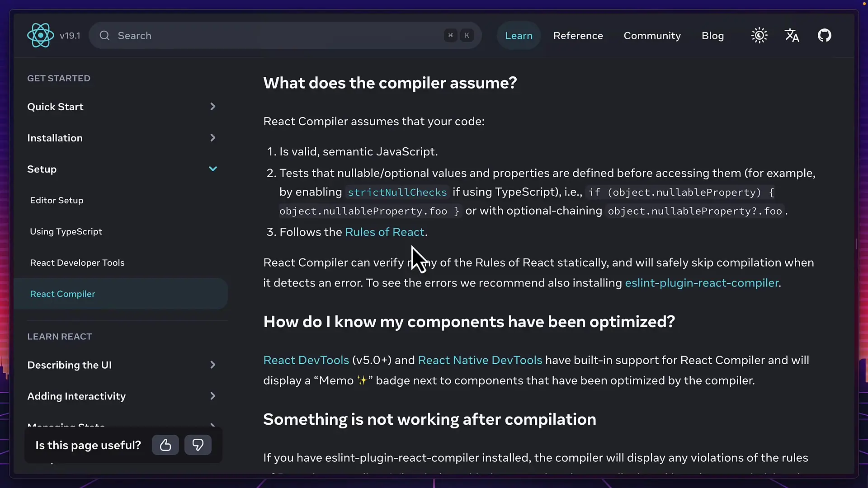Click the GET STARTED section label
Screen dimensions: 868x488
coord(59,78)
